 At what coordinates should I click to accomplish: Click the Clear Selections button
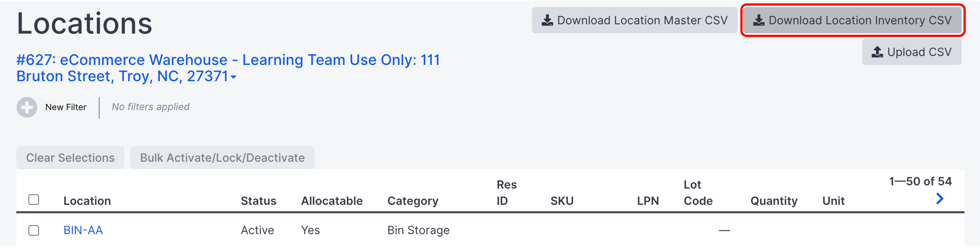click(70, 157)
